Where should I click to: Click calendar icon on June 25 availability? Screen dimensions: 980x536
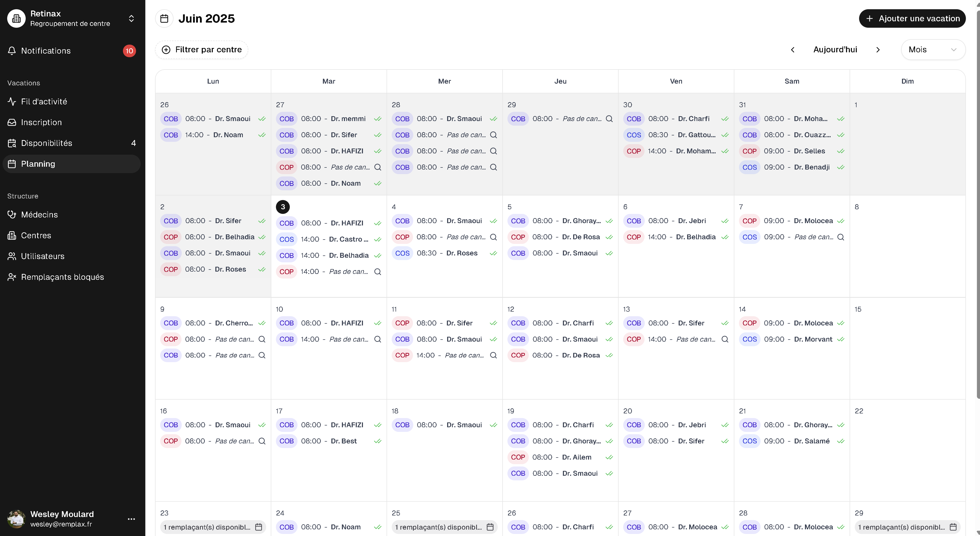[x=490, y=527]
